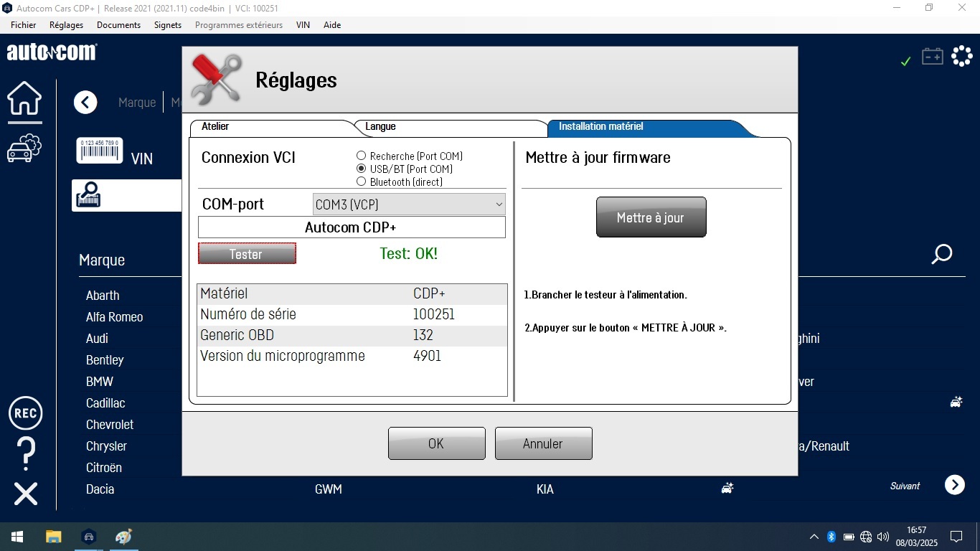Screen dimensions: 980x551
Task: Start recording with the REC icon
Action: pyautogui.click(x=25, y=413)
